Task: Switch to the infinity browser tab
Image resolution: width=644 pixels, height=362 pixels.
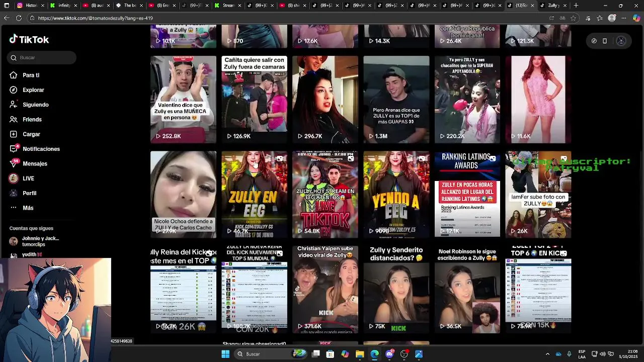Action: click(x=63, y=6)
